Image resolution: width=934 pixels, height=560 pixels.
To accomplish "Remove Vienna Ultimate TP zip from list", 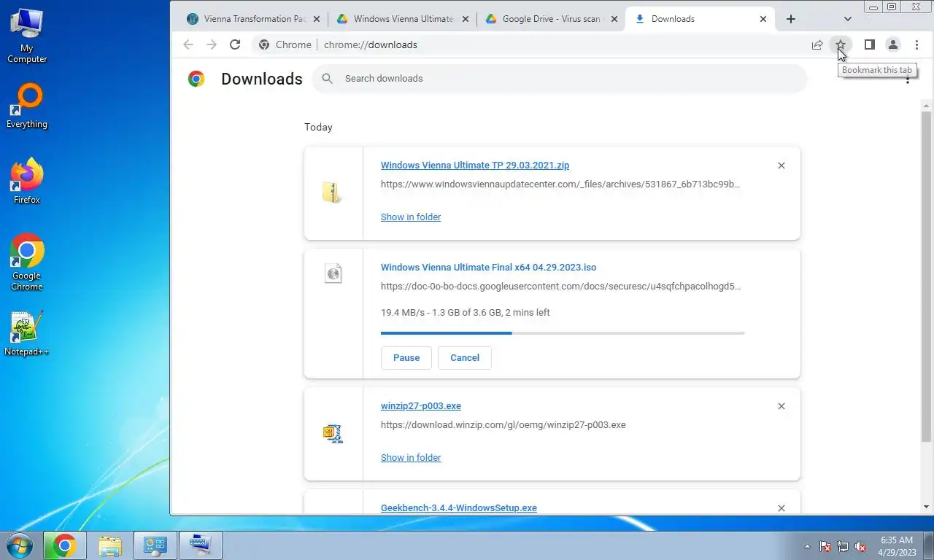I will point(781,166).
